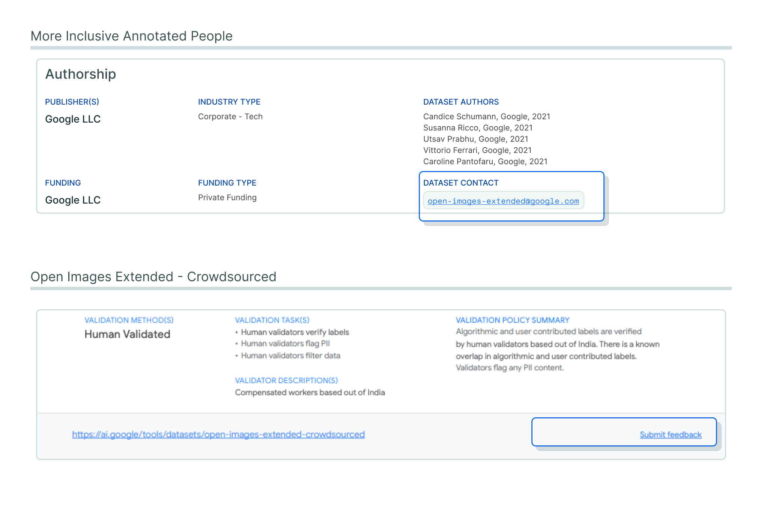This screenshot has width=761, height=532.
Task: Select bullet Human validators verify labels
Action: pos(295,332)
